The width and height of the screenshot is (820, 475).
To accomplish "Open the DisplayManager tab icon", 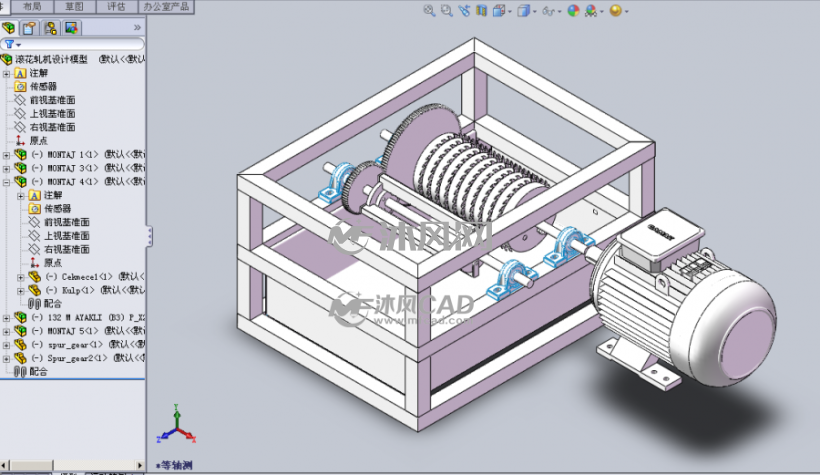I will click(x=72, y=28).
